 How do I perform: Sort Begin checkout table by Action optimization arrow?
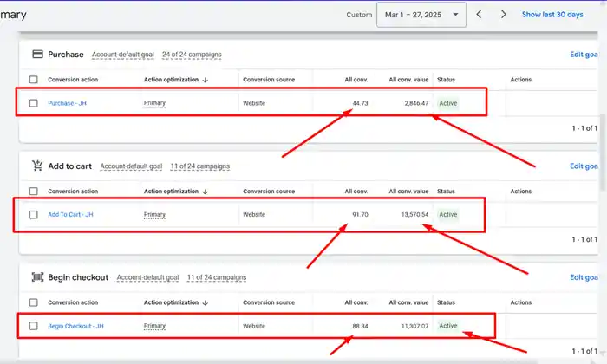[206, 302]
